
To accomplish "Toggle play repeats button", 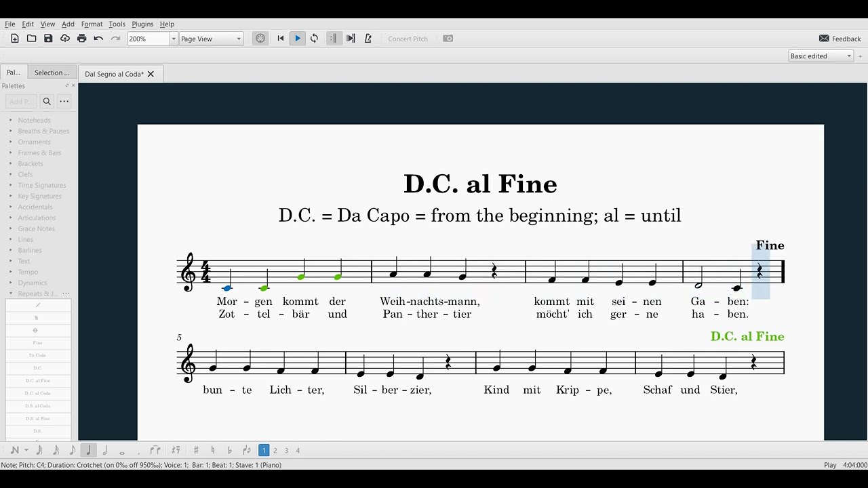I will 333,39.
